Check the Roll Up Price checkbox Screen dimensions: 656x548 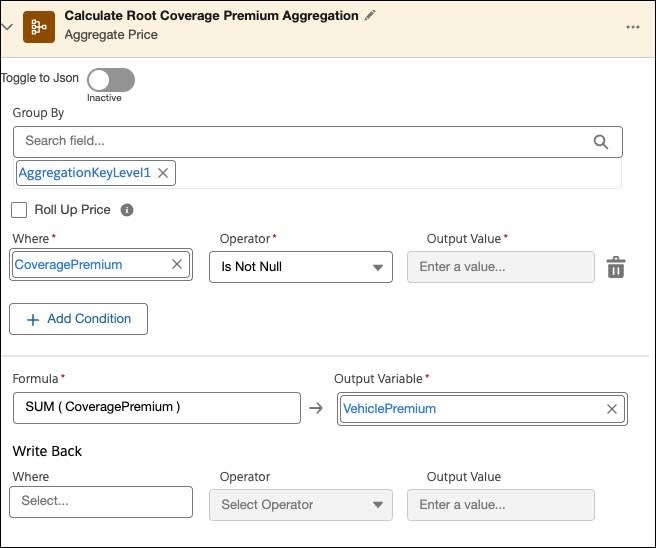click(19, 210)
